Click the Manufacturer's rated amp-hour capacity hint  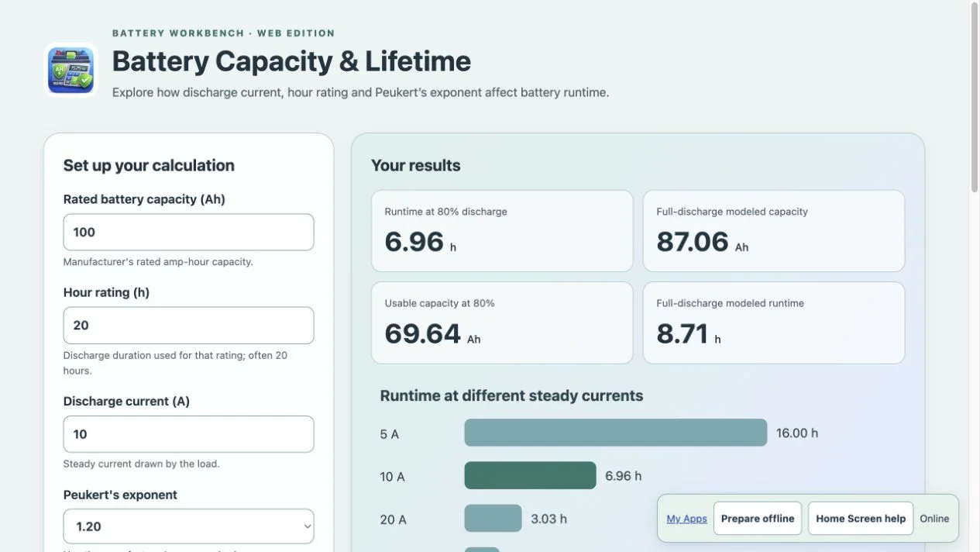[x=158, y=262]
